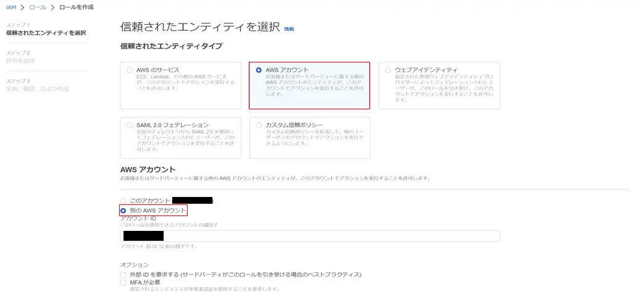The image size is (644, 297).
Task: Select the AWS アカウント entity type radio
Action: (x=259, y=70)
